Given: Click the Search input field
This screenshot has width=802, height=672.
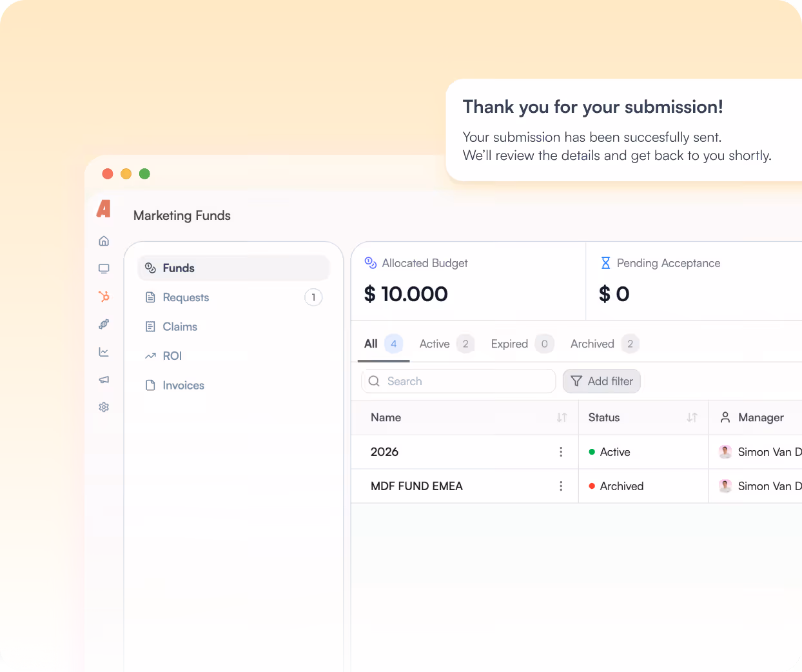Looking at the screenshot, I should (458, 381).
